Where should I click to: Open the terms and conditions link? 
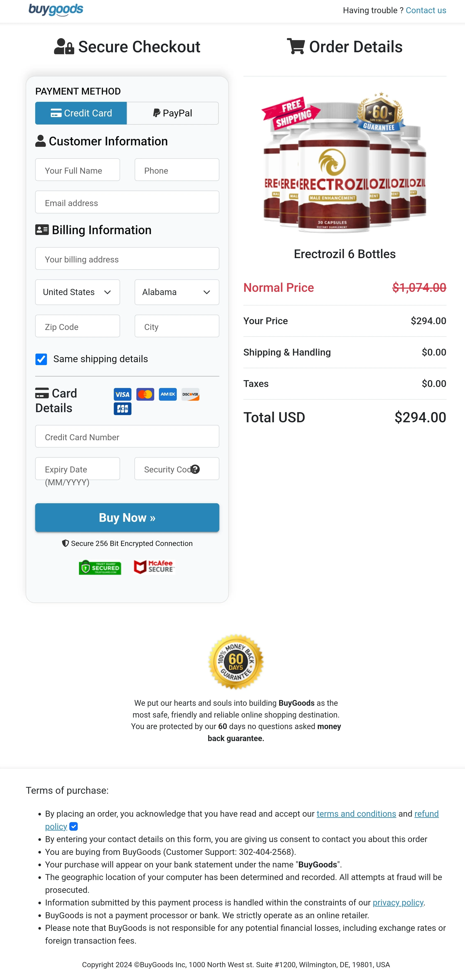click(356, 814)
